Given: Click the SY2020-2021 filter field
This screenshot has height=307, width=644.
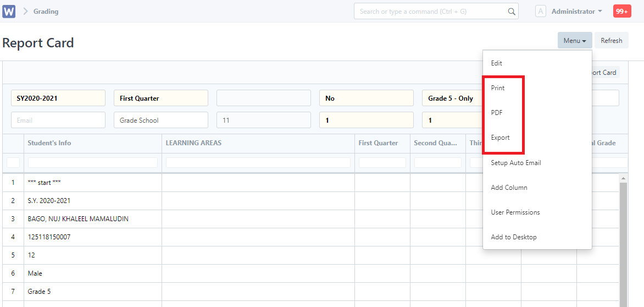Looking at the screenshot, I should tap(58, 98).
